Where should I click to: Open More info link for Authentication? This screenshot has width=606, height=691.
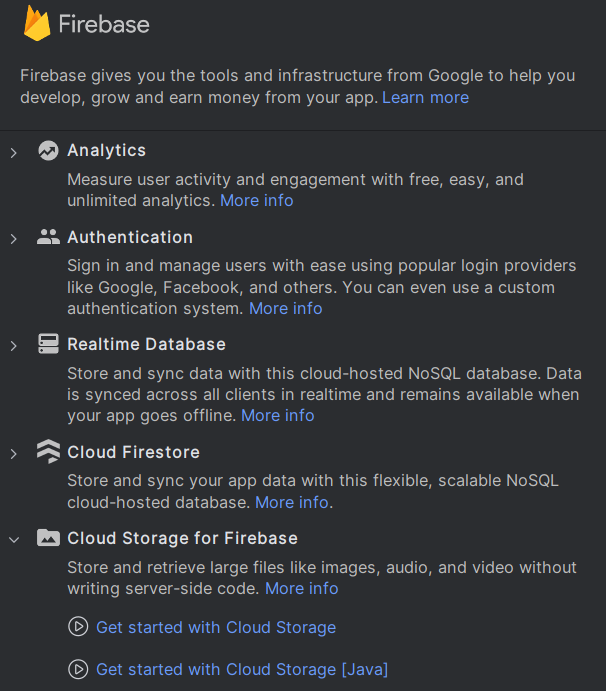[x=286, y=309]
